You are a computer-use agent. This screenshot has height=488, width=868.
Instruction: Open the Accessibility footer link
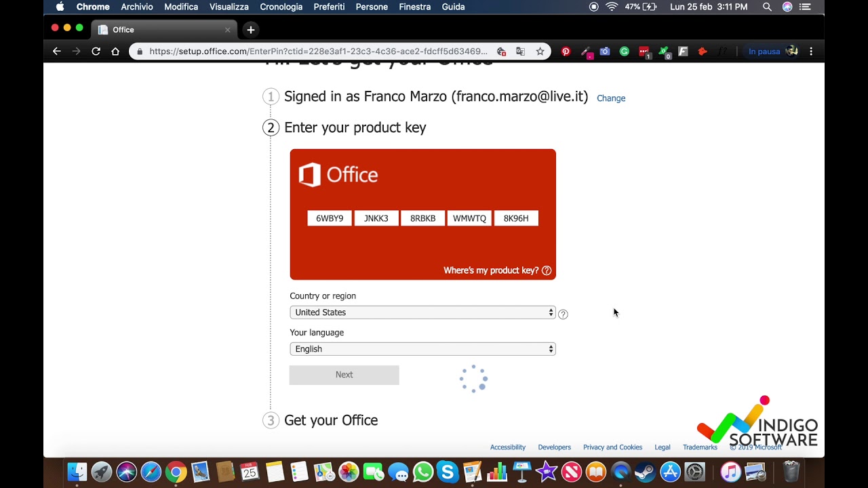508,447
